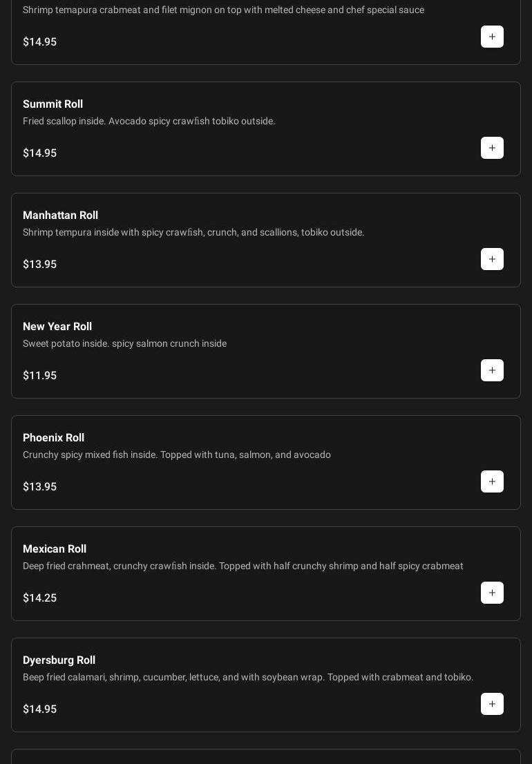Add the Summit Roll to the order
Viewport: 532px width, 764px height.
pos(492,148)
